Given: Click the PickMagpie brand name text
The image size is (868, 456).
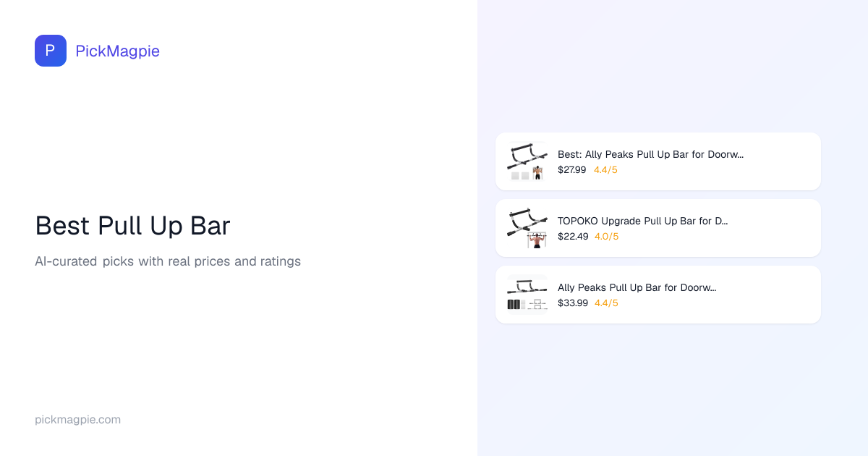Looking at the screenshot, I should [117, 51].
